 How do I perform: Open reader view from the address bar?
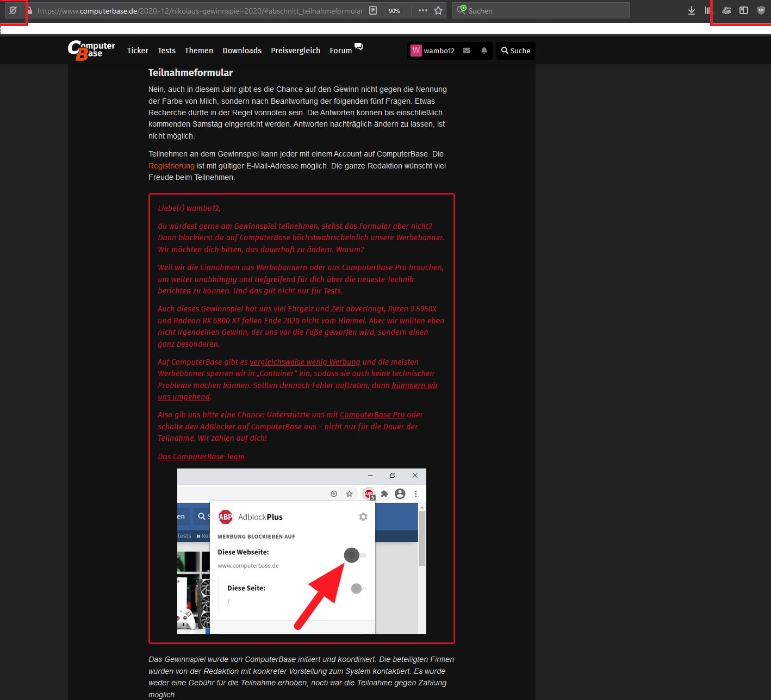point(372,10)
